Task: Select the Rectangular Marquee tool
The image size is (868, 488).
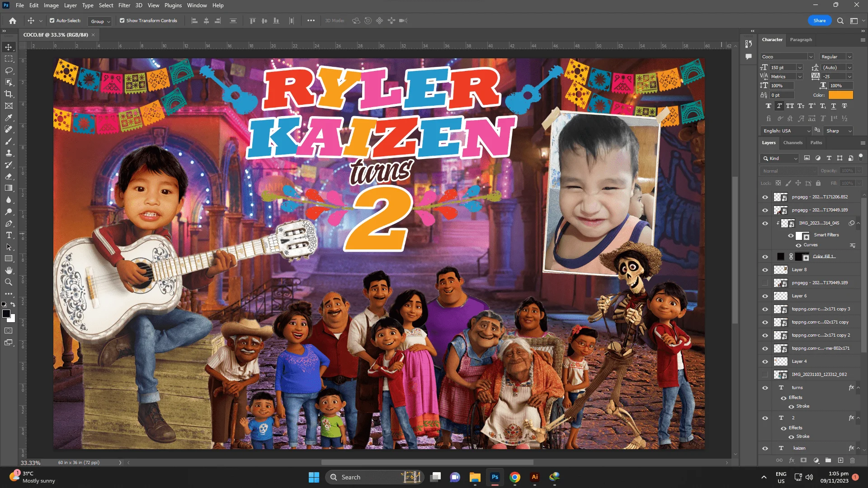Action: point(9,59)
